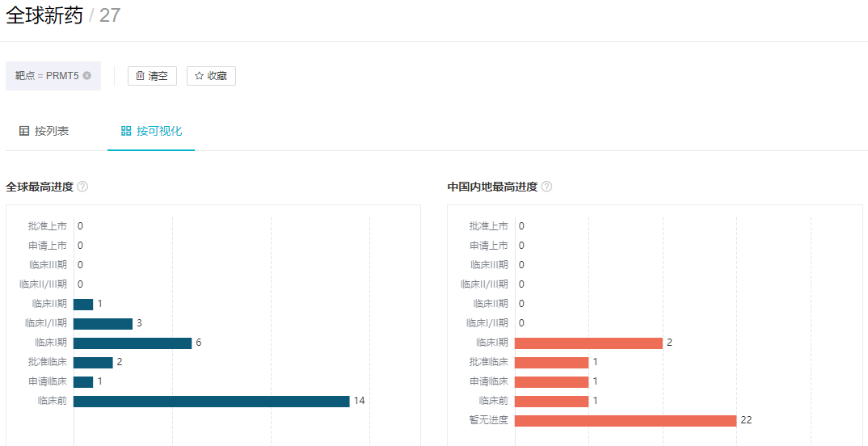Click the 收藏 button to save search
The height and width of the screenshot is (446, 868).
[x=212, y=76]
